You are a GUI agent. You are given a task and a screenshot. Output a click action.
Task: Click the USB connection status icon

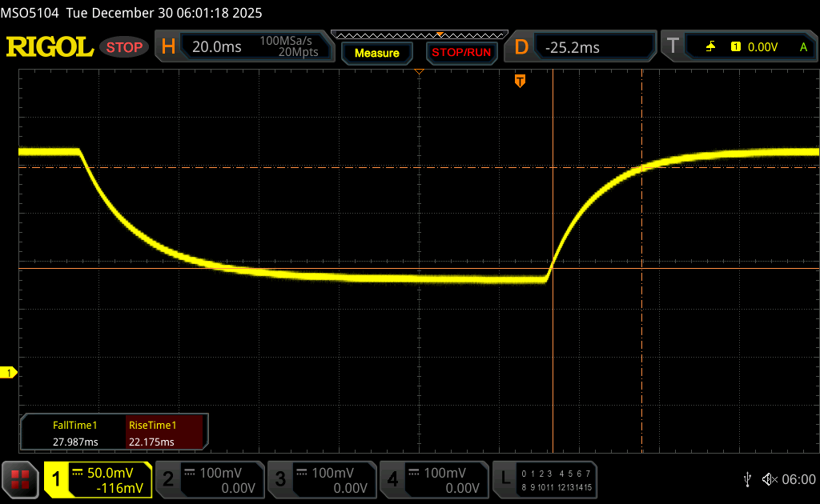(x=747, y=479)
